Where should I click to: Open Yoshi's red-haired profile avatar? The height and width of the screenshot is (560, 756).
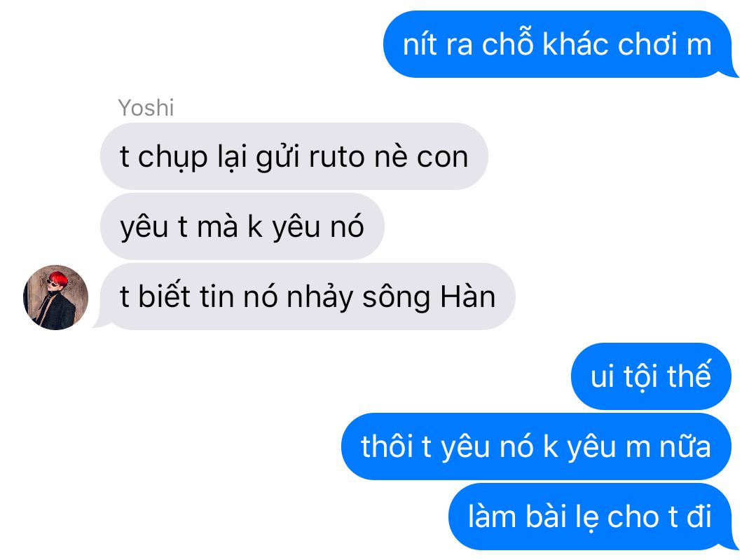click(56, 297)
